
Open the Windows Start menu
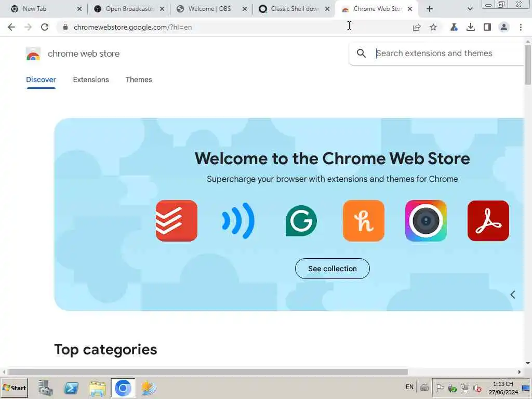click(x=14, y=388)
